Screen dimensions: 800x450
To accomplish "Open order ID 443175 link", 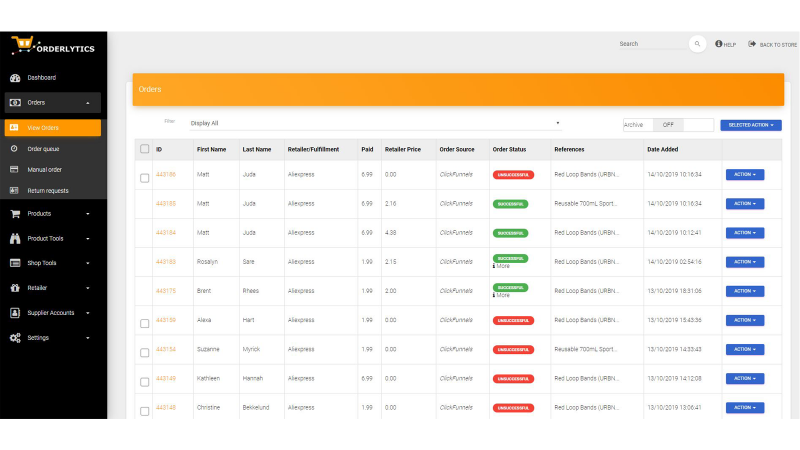I will tap(166, 291).
